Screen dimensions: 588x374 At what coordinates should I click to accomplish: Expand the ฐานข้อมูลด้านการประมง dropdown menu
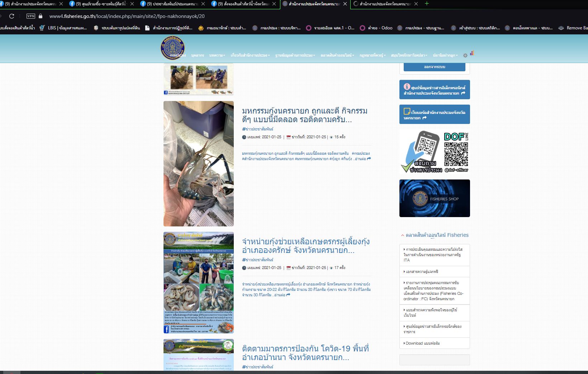click(295, 55)
